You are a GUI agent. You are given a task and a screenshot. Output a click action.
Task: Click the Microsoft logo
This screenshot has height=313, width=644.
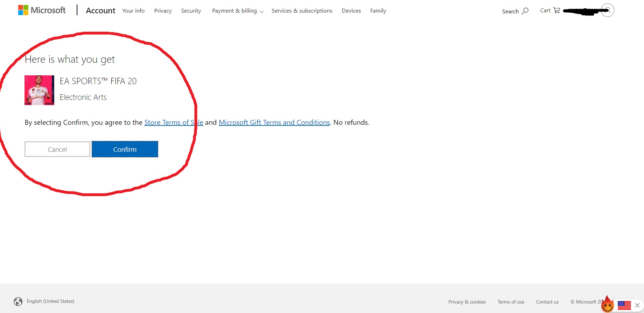(42, 10)
